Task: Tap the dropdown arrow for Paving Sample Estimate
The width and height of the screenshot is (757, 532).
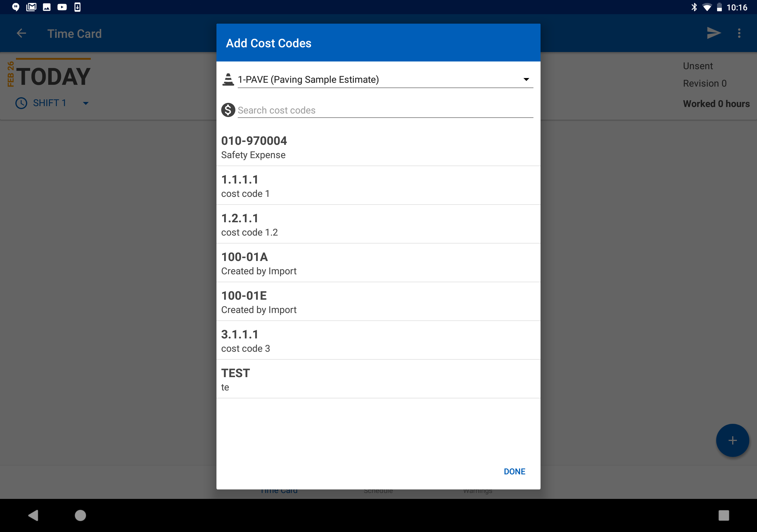Action: 526,79
